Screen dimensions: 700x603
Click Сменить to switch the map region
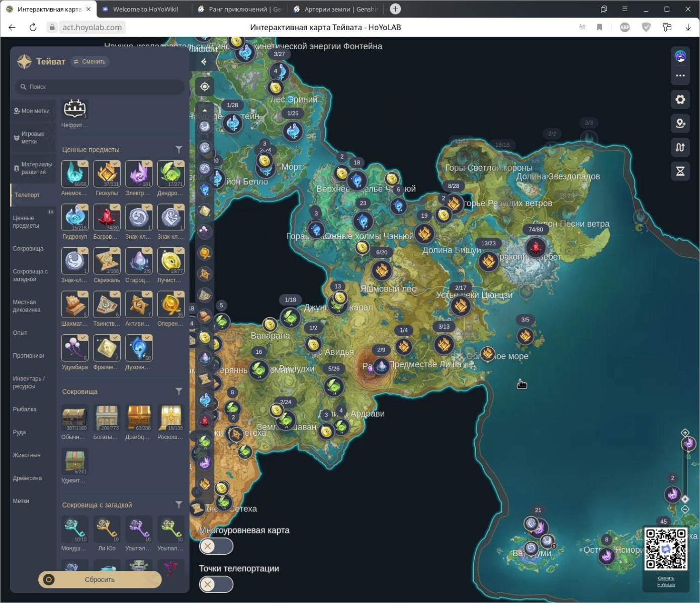(90, 62)
